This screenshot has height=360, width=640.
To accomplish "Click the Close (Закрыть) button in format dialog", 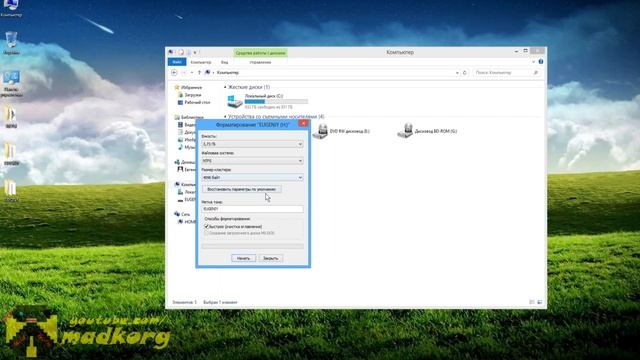I will (271, 258).
